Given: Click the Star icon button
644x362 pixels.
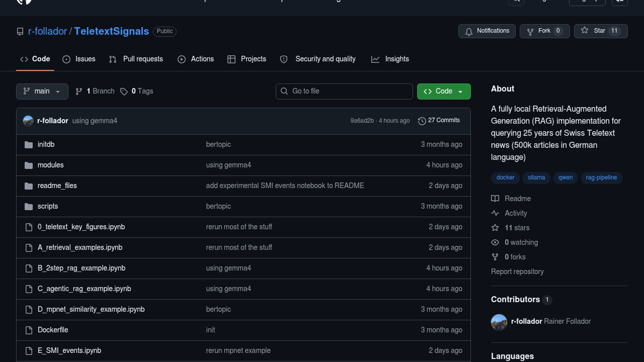Looking at the screenshot, I should [x=585, y=31].
